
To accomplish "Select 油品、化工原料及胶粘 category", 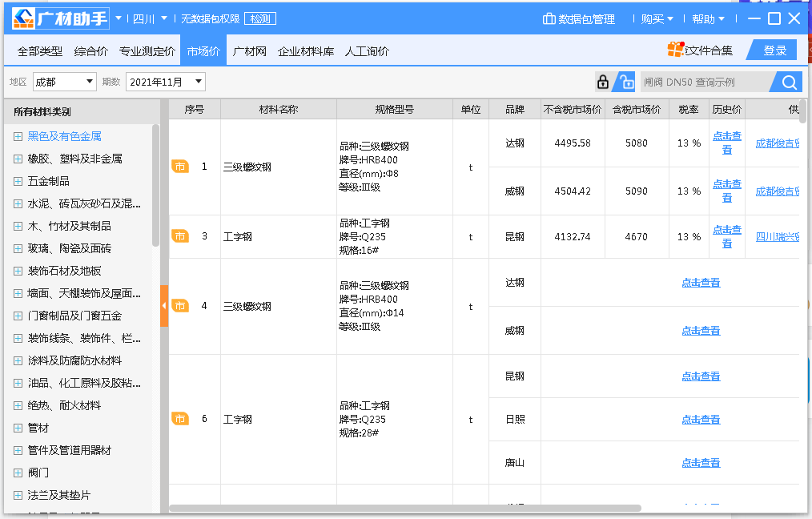I will click(84, 384).
